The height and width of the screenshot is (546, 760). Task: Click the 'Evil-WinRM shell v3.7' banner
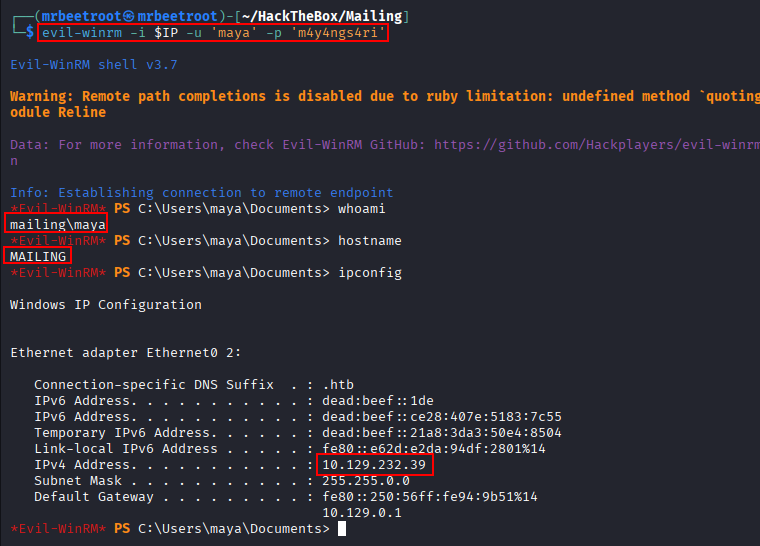94,64
